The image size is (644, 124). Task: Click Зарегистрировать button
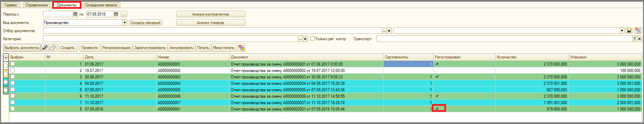pyautogui.click(x=150, y=48)
